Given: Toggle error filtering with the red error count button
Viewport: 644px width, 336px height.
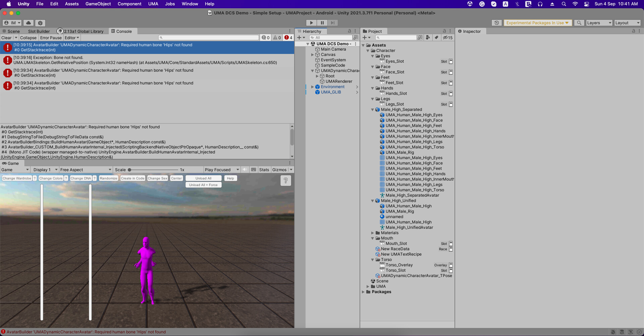Looking at the screenshot, I should click(x=288, y=38).
